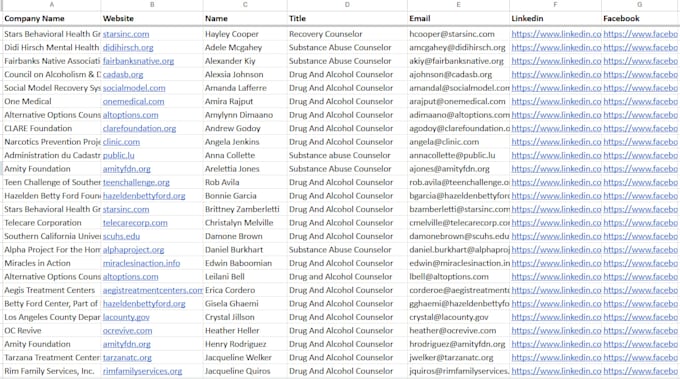Screen dimensions: 680x379
Task: Open the fairbanksnative.org website link
Action: (138, 61)
